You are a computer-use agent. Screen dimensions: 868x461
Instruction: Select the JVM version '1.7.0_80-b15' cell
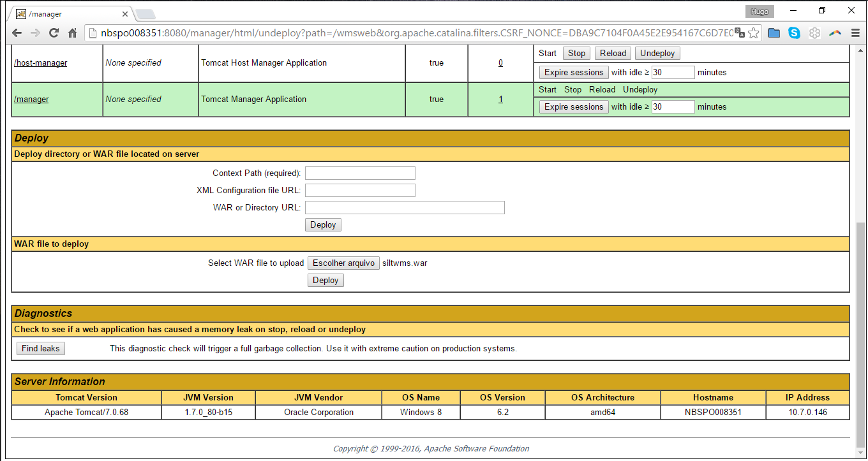point(209,413)
